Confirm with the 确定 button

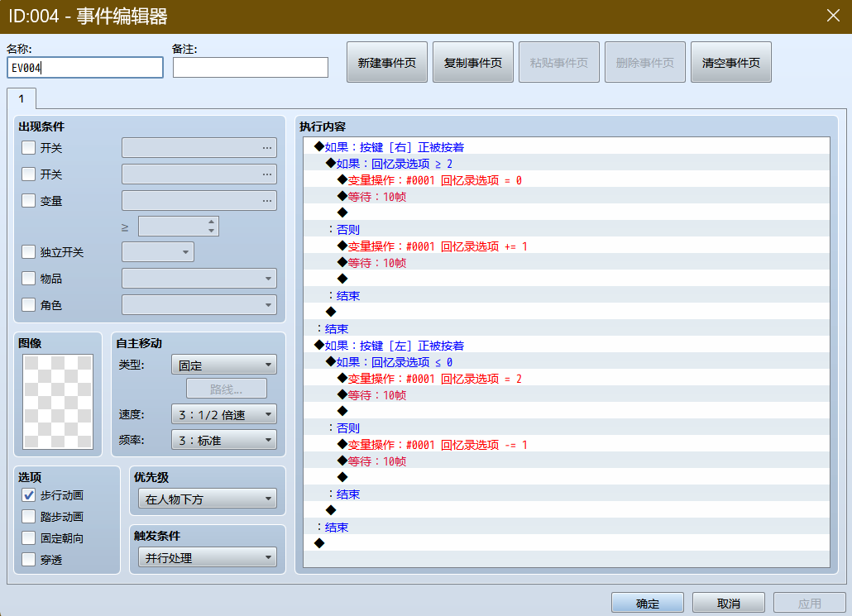[647, 604]
